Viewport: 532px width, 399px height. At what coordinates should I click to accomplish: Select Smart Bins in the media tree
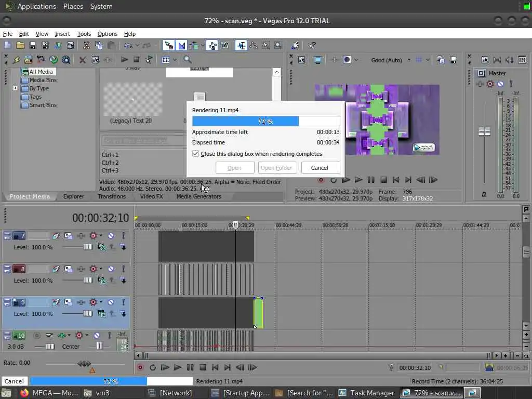43,105
